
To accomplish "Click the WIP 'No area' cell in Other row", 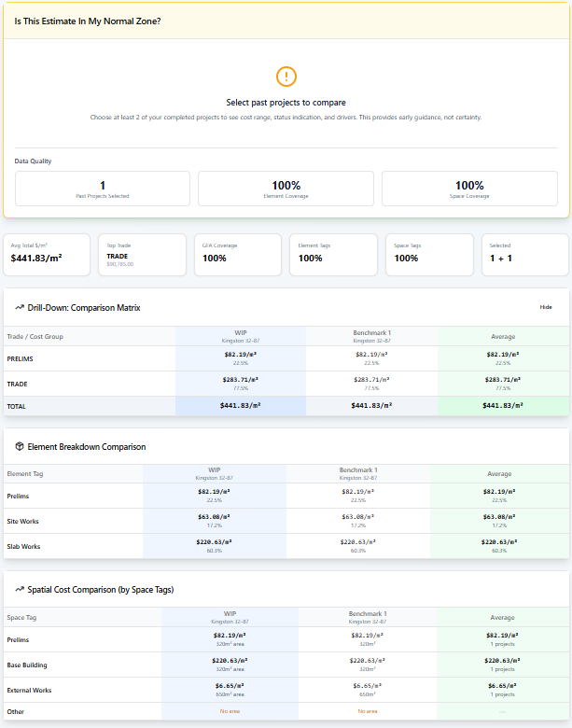I will [x=230, y=711].
